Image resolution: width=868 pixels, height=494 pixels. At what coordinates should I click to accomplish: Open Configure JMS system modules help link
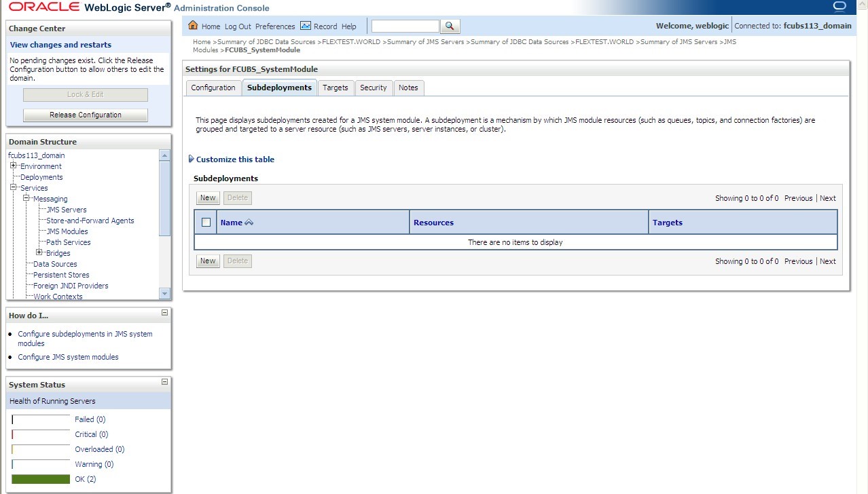68,357
